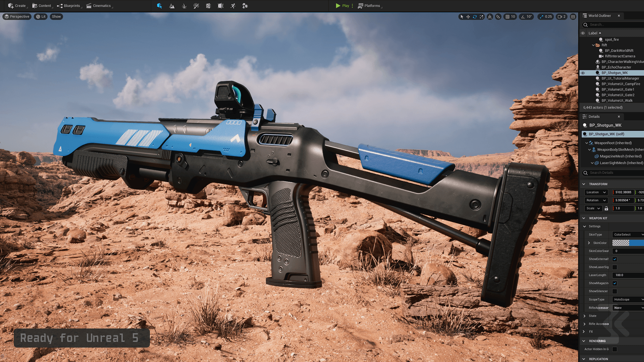644x362 pixels.
Task: Close the Details tab
Action: point(619,117)
